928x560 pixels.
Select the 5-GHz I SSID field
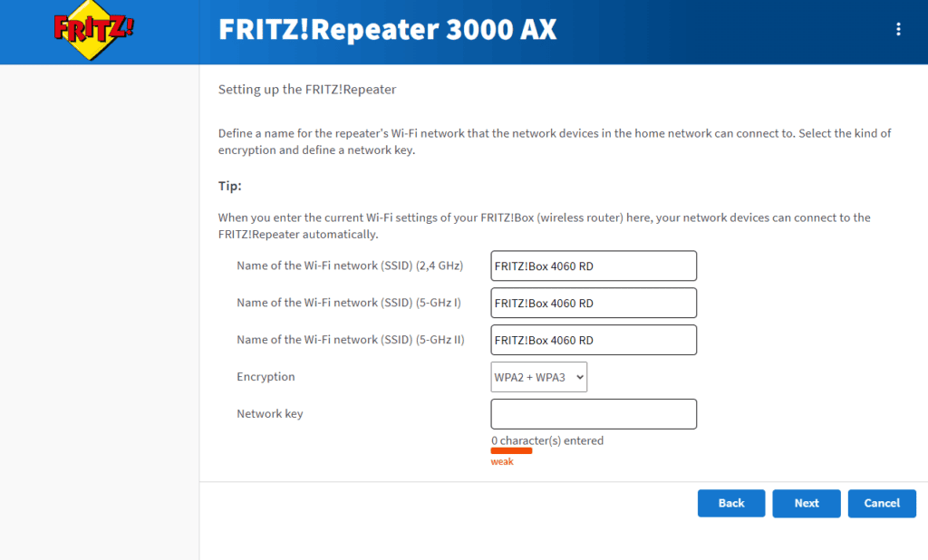click(x=594, y=303)
